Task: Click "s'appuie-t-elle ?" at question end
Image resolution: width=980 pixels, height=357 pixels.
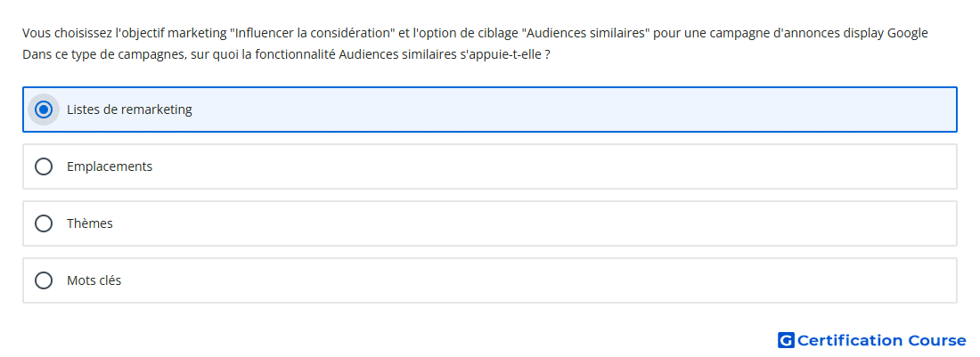Action: pyautogui.click(x=505, y=55)
